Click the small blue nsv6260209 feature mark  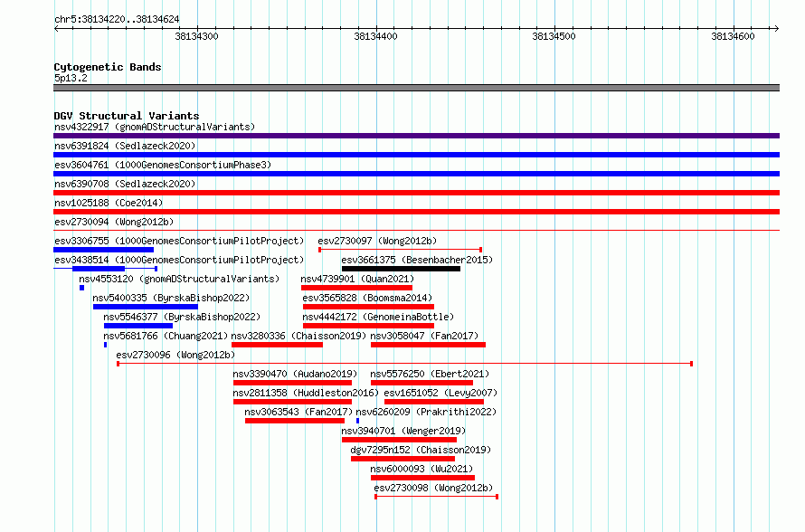(x=357, y=421)
